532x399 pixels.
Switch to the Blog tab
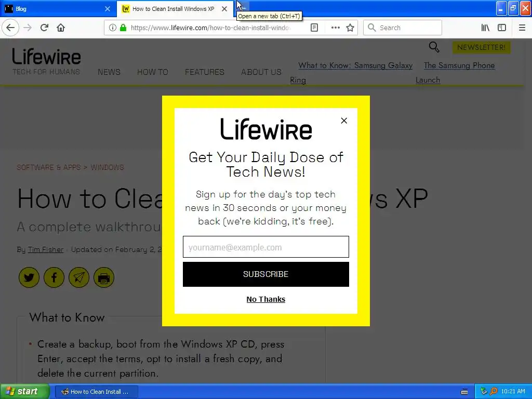click(x=58, y=9)
